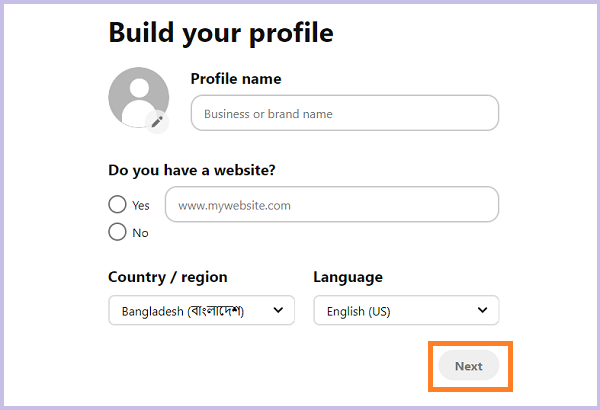Click the pencil edit icon on avatar
Screen dimensions: 600x410
(x=157, y=122)
